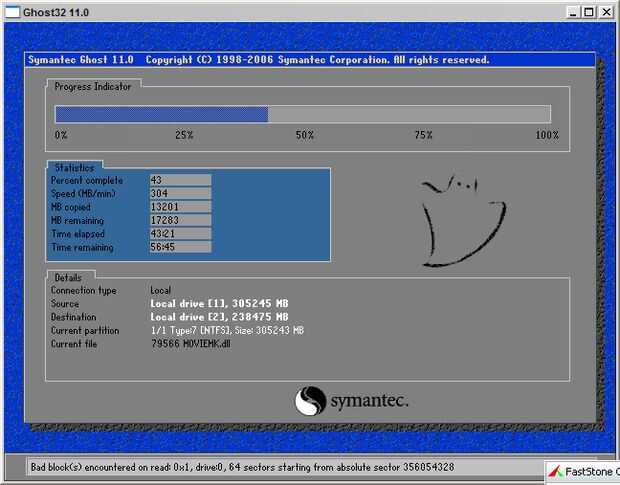This screenshot has width=620, height=485.
Task: Click the MB copied label
Action: coord(71,207)
